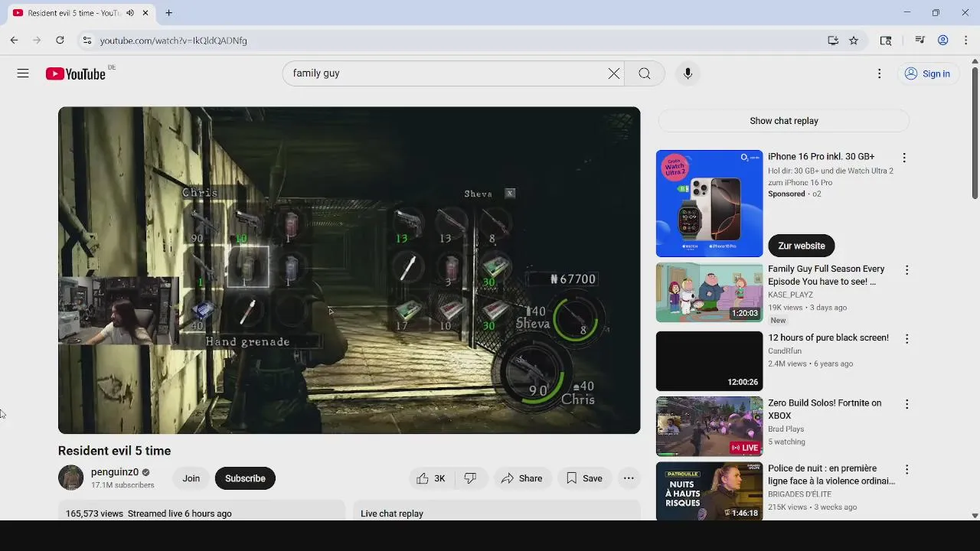Select the Resident evil 5 time tab
The height and width of the screenshot is (551, 980).
tap(80, 13)
